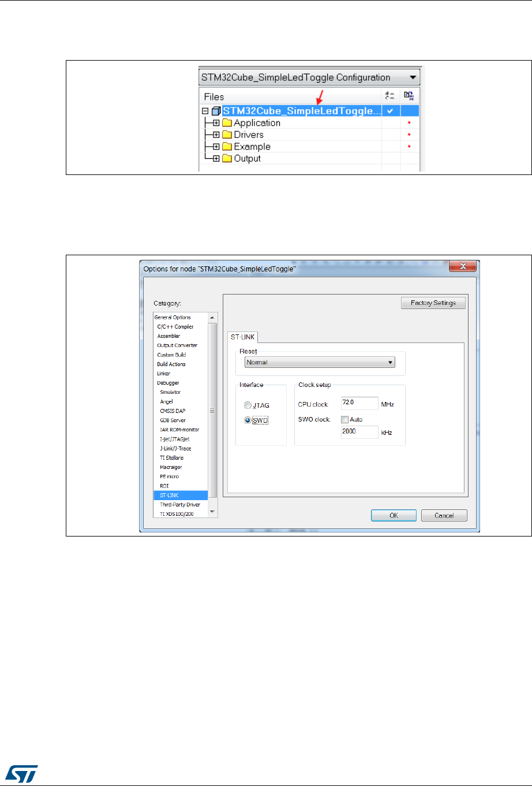Select CMSIS DAP category
Screen dimensions: 532x786
173,411
